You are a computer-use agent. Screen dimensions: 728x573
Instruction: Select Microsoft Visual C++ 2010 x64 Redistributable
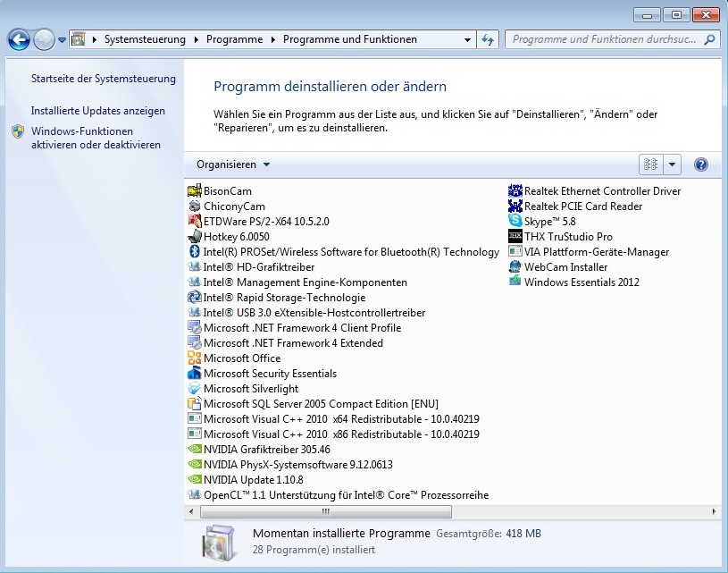333,418
